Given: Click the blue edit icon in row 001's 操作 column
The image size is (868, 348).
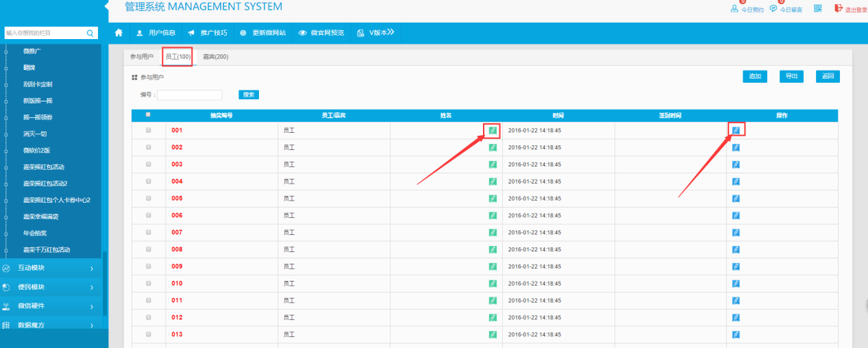Looking at the screenshot, I should [x=736, y=130].
